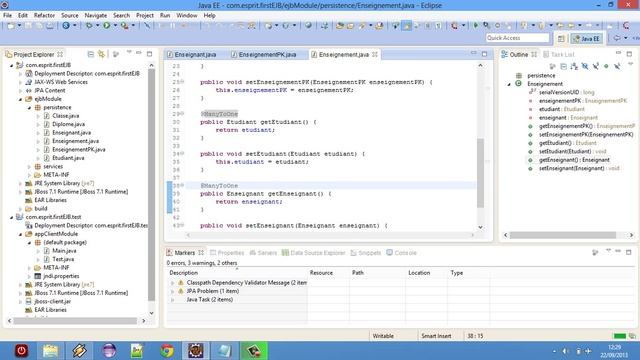Open the Markers view menu triangle

point(608,251)
